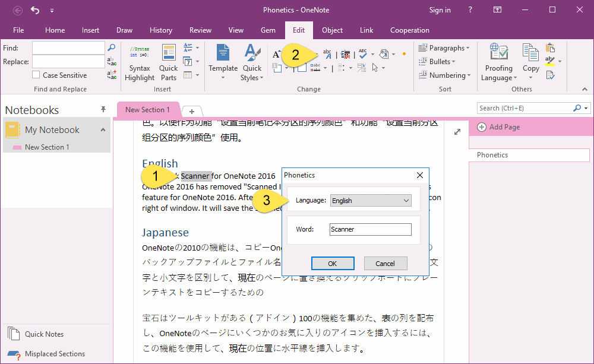The height and width of the screenshot is (364, 594).
Task: Click the Find magnifier icon
Action: (x=112, y=48)
